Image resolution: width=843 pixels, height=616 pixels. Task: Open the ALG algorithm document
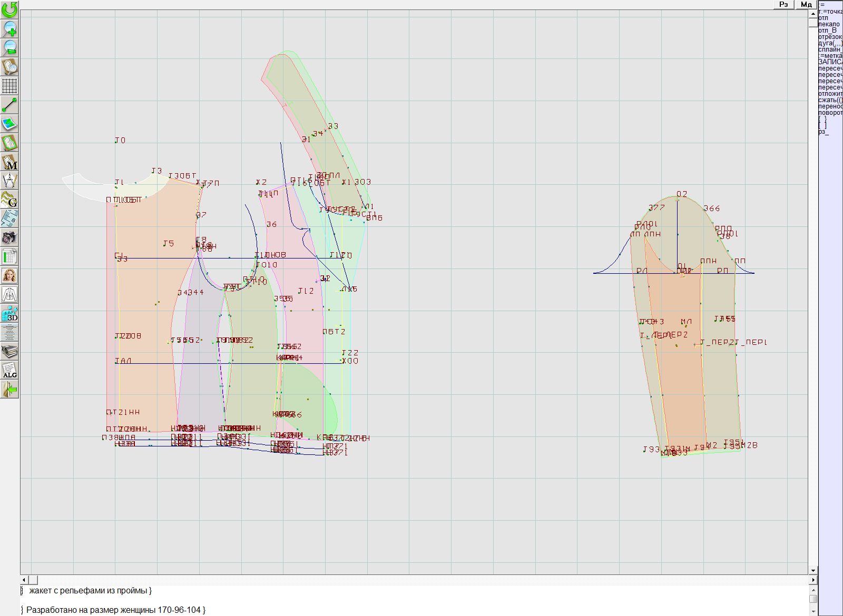(x=9, y=370)
